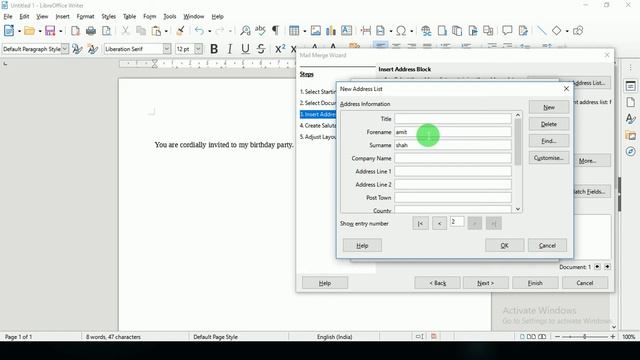Image resolution: width=640 pixels, height=360 pixels.
Task: Open the Format menu
Action: [85, 16]
